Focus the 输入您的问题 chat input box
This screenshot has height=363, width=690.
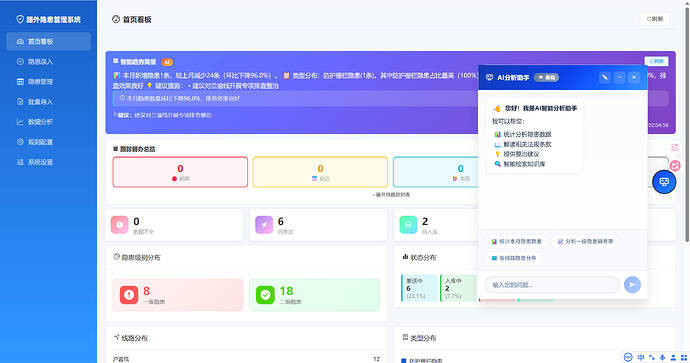click(552, 285)
